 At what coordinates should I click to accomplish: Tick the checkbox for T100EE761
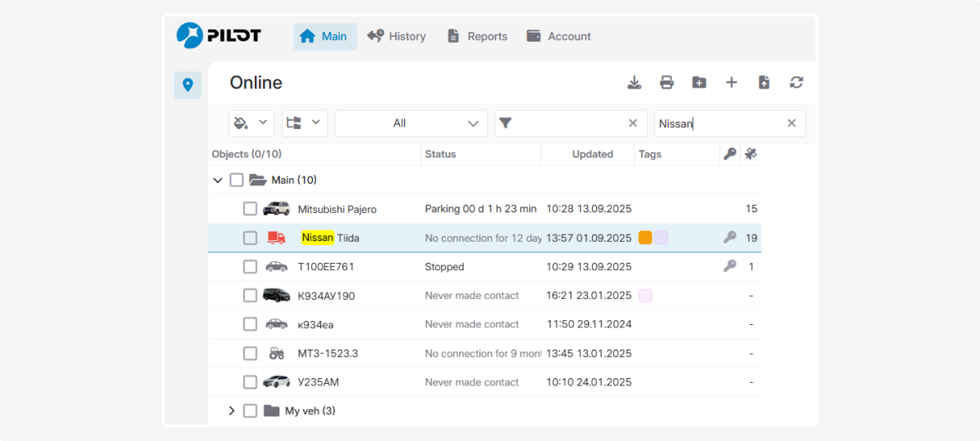pyautogui.click(x=250, y=267)
